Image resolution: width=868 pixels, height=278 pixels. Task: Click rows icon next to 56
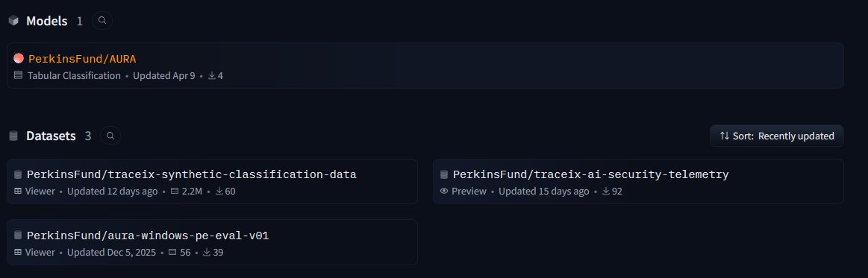pos(172,252)
